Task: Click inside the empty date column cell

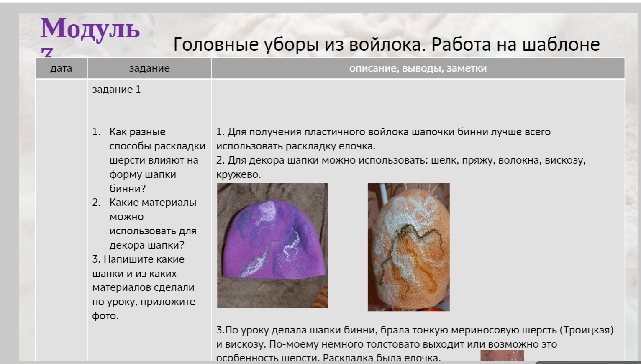Action: [x=61, y=209]
